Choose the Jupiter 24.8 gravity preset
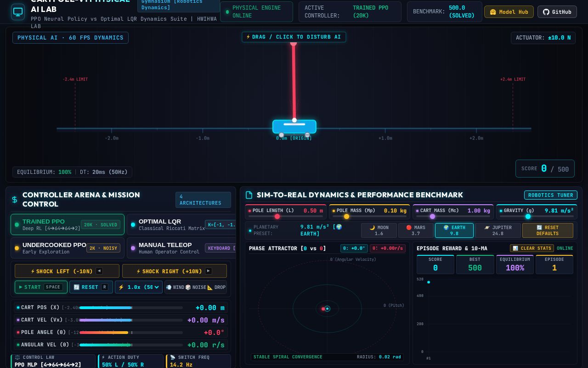 pos(498,230)
